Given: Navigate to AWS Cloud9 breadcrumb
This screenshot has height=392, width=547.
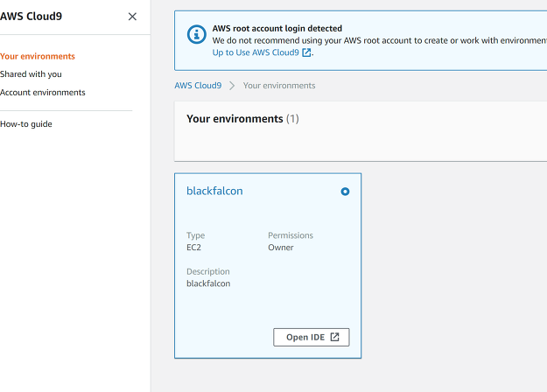Looking at the screenshot, I should coord(198,86).
